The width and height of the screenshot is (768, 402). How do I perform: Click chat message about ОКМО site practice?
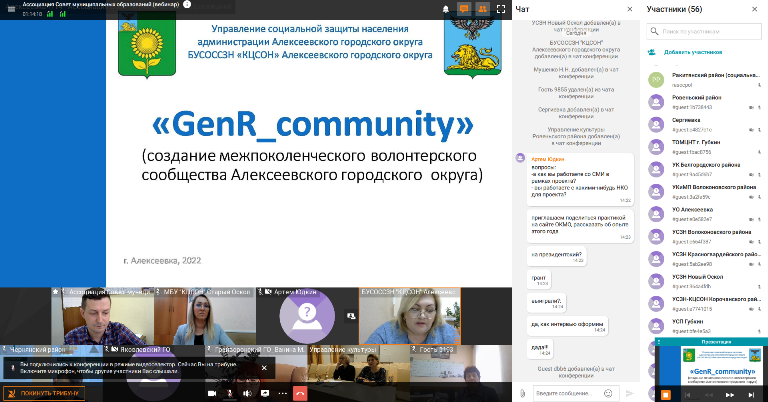pos(580,226)
